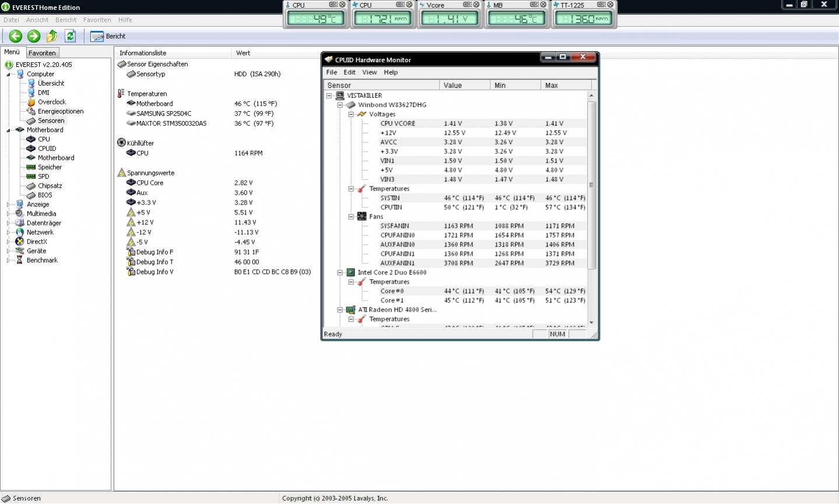This screenshot has width=839, height=504.
Task: Click the Max column header in Hardware Monitor
Action: pos(566,85)
